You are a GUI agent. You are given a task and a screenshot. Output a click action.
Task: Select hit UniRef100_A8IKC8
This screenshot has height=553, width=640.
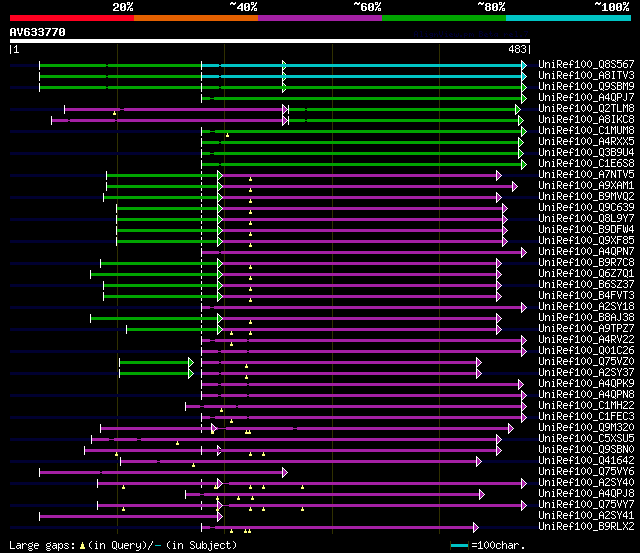pos(586,120)
